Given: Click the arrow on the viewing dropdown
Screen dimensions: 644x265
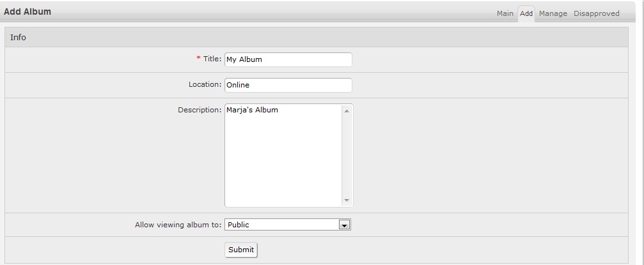Looking at the screenshot, I should (345, 225).
